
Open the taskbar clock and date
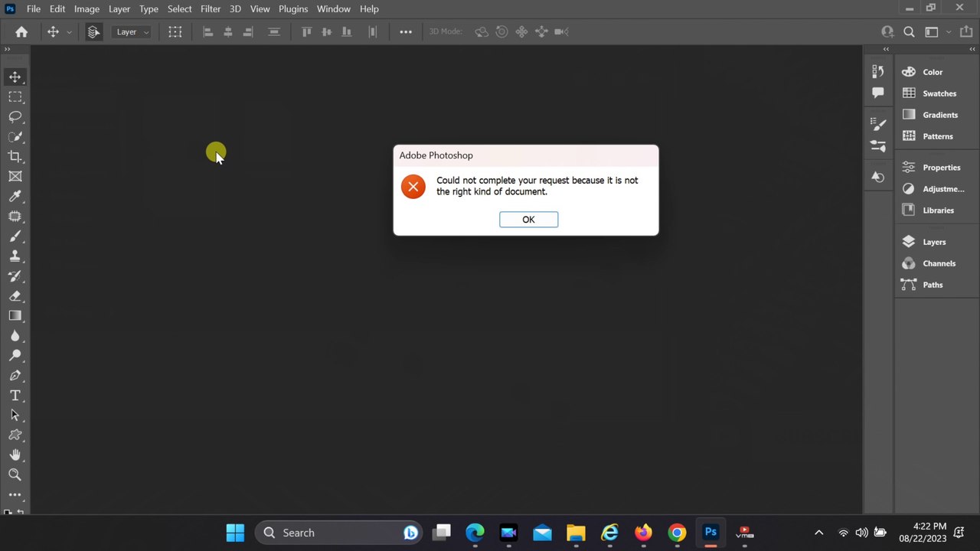coord(922,533)
